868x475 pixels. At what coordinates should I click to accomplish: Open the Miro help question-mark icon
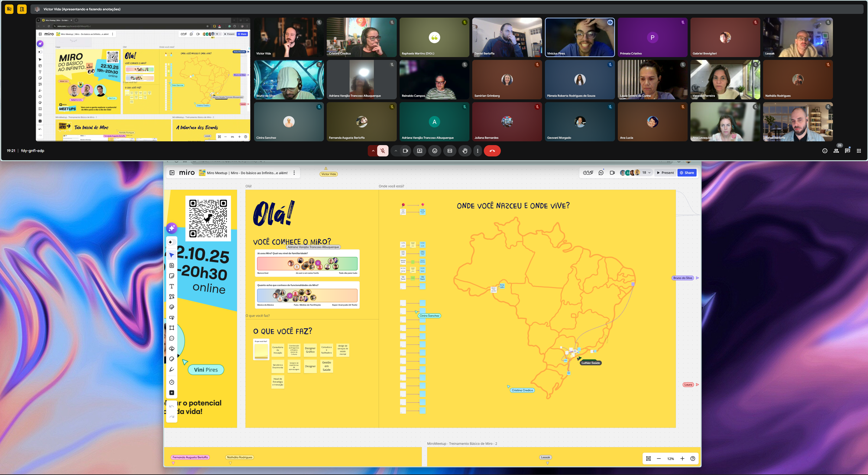pyautogui.click(x=693, y=458)
